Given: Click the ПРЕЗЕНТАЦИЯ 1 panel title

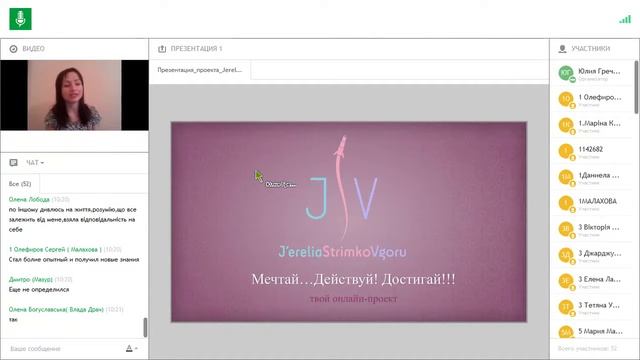Looking at the screenshot, I should pyautogui.click(x=196, y=49).
